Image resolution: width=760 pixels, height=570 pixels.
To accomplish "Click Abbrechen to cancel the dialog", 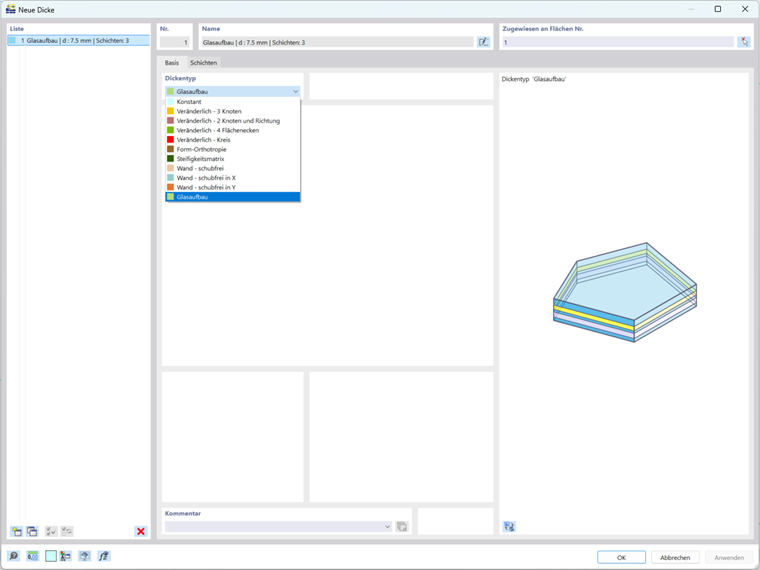I will (x=675, y=557).
